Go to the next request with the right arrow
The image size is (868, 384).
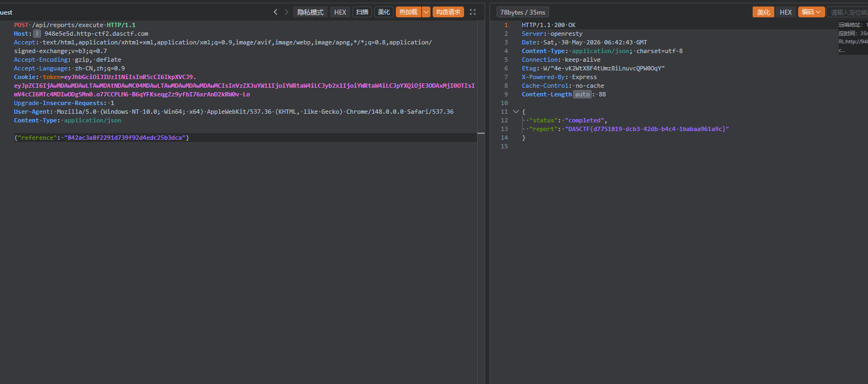click(286, 12)
